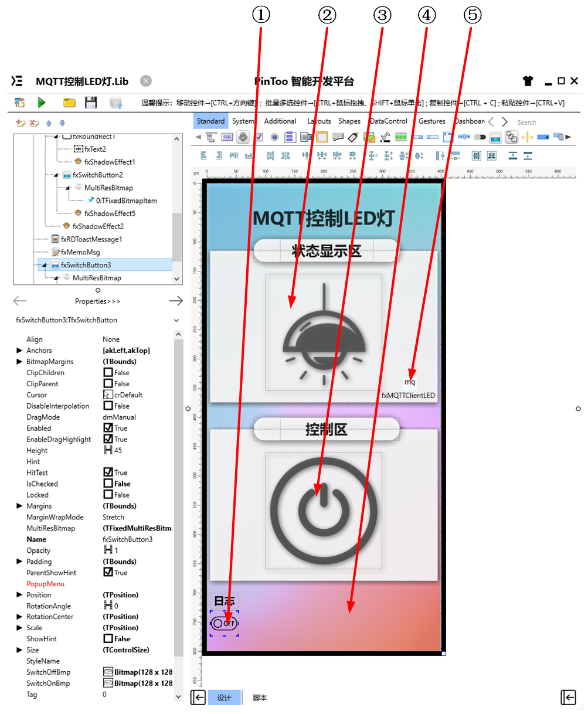Image resolution: width=588 pixels, height=714 pixels.
Task: Check the Locked property checkbox
Action: (x=108, y=495)
